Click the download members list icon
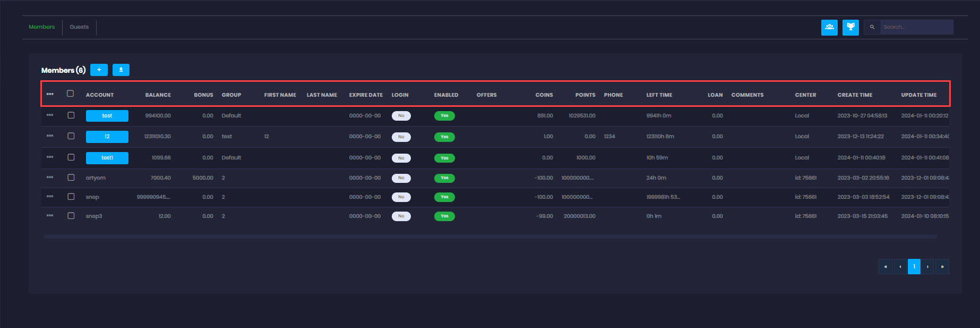980x328 pixels. pos(121,70)
